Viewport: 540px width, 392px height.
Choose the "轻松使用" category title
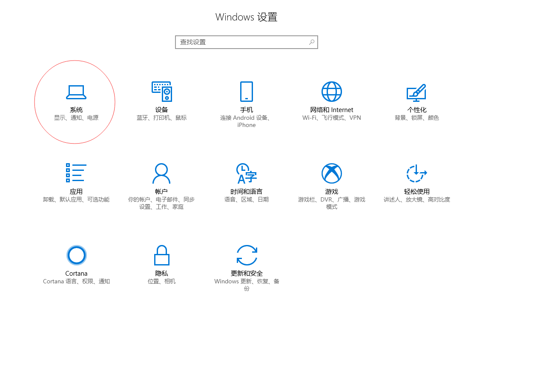click(417, 192)
